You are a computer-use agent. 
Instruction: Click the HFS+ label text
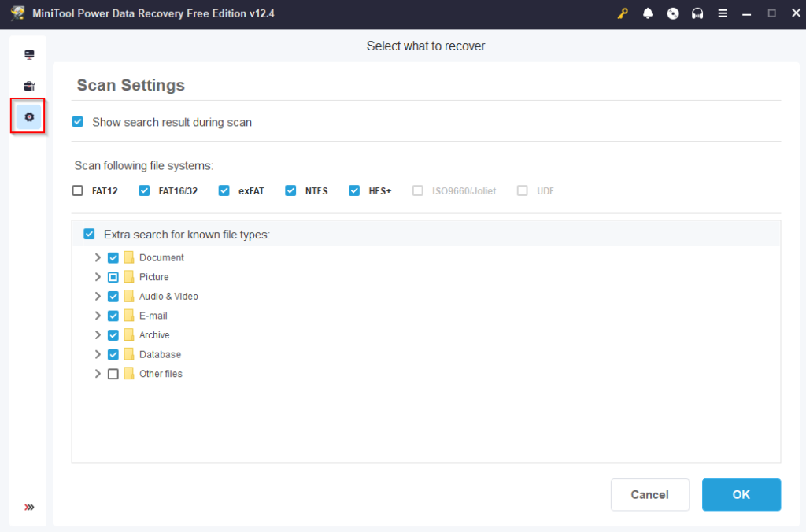[380, 191]
